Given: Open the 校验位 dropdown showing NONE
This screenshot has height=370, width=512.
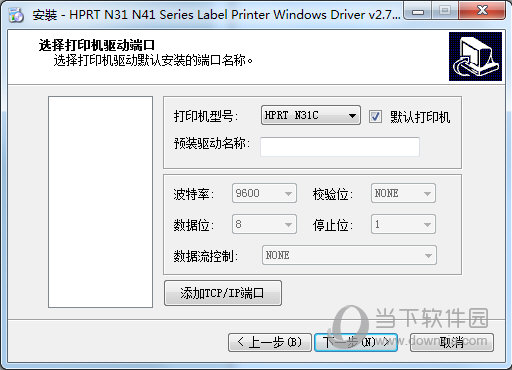Looking at the screenshot, I should pyautogui.click(x=403, y=193).
